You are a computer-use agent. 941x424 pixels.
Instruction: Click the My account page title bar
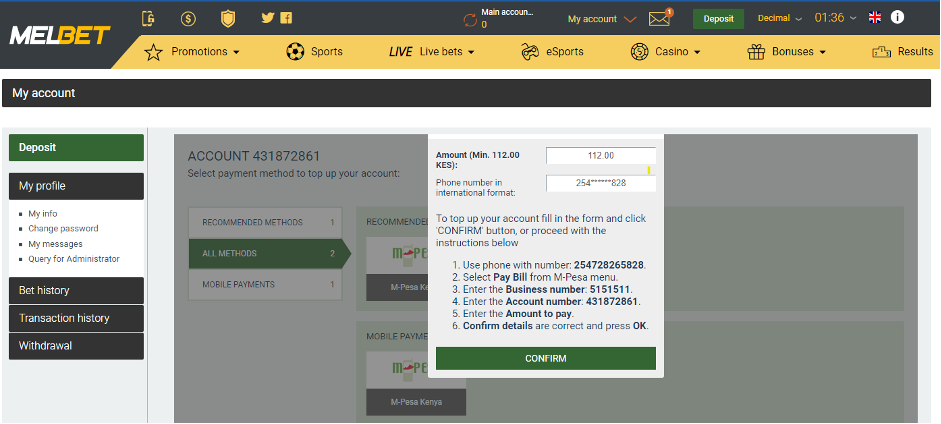point(466,93)
